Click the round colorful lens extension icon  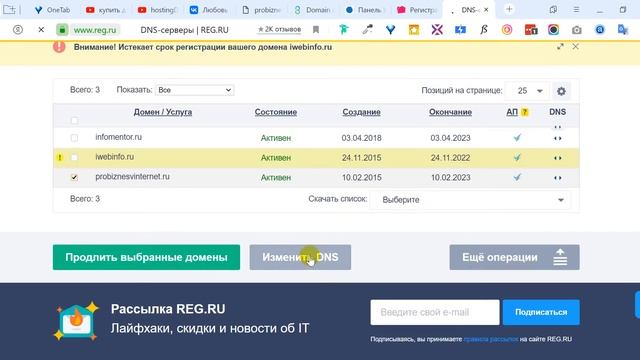[553, 29]
